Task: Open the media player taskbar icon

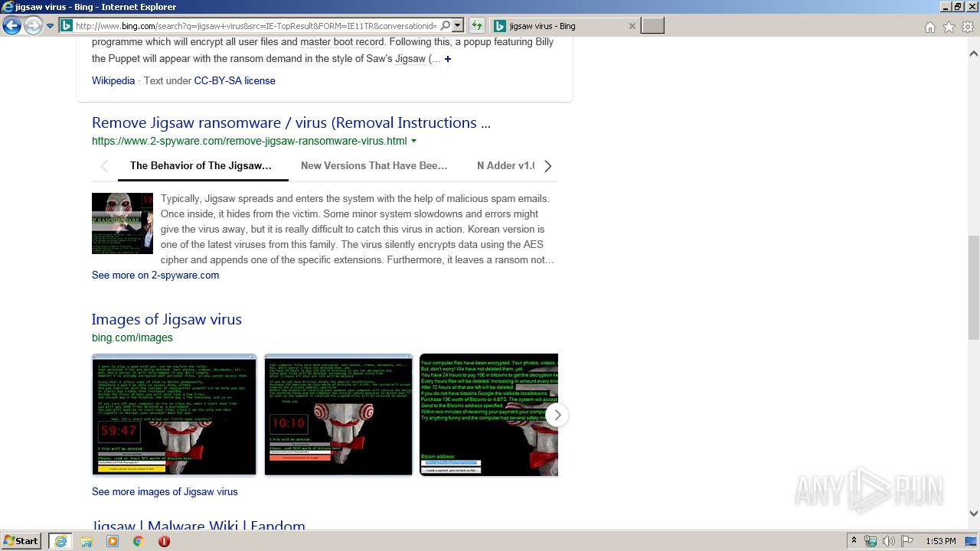Action: 113,541
